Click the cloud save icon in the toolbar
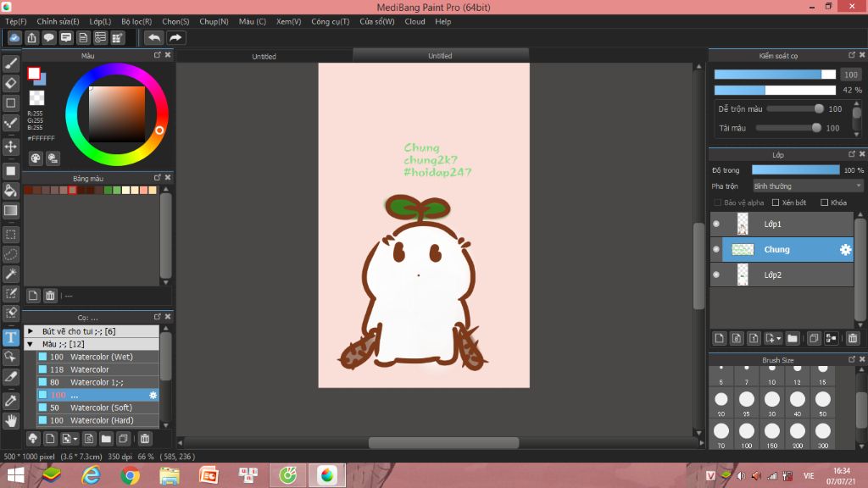Viewport: 868px width, 488px height. 14,37
